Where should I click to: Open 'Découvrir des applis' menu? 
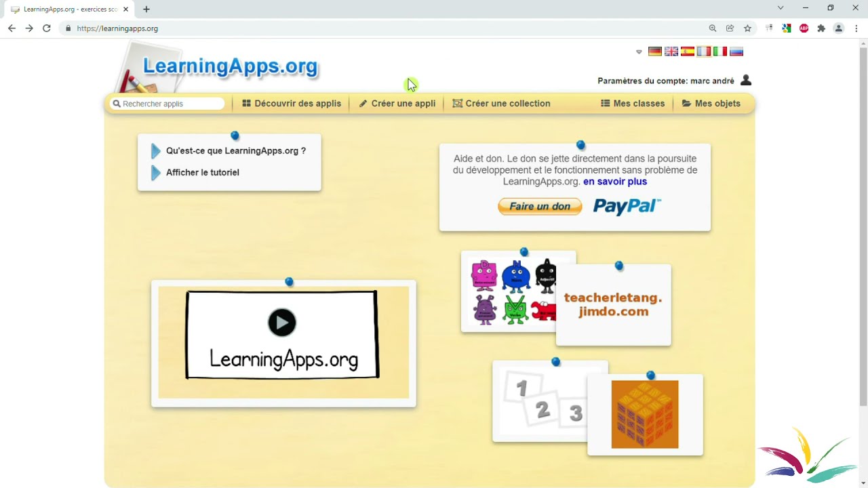tap(292, 104)
